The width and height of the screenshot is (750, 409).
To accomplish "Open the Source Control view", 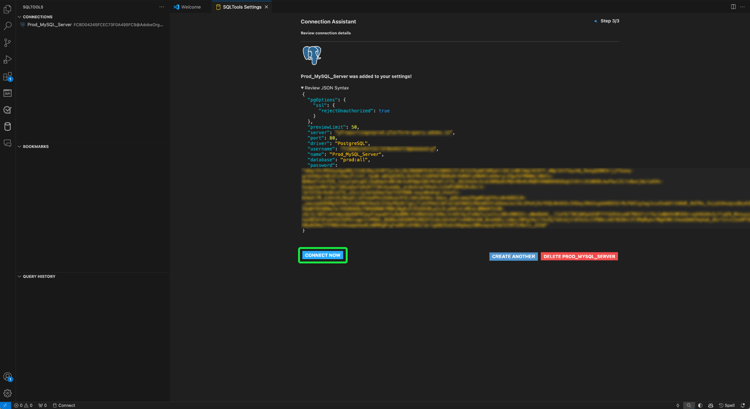I will pos(7,43).
